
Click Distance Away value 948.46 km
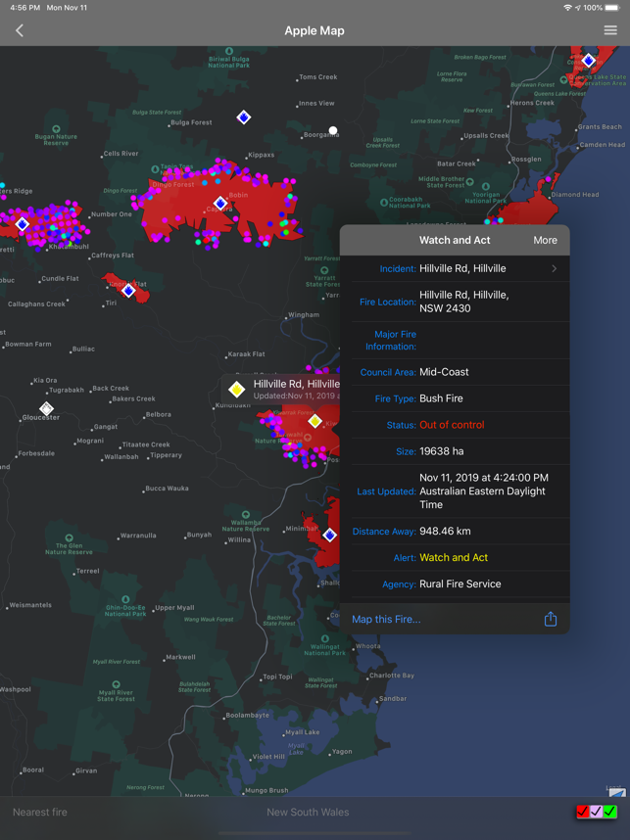pyautogui.click(x=445, y=532)
